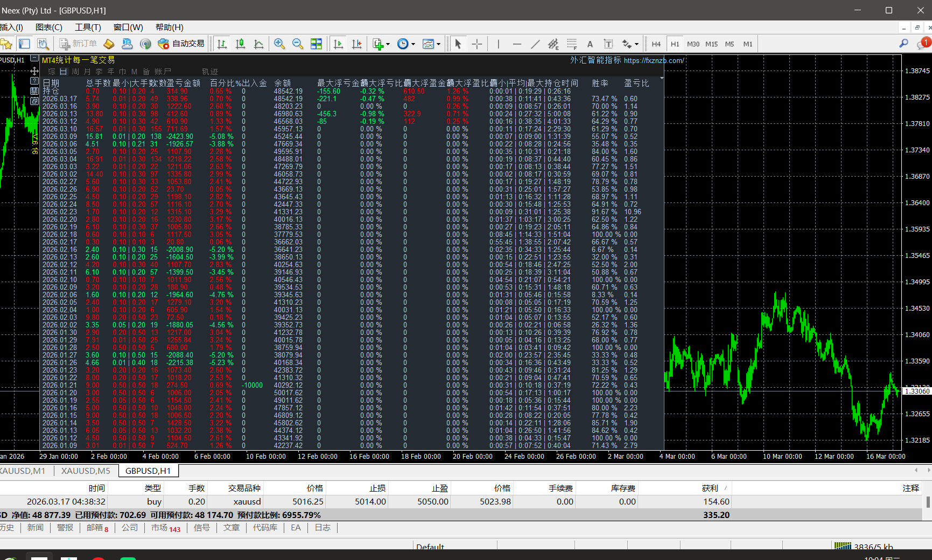Select the crosshair tool
Viewport: 932px width, 560px height.
point(476,44)
